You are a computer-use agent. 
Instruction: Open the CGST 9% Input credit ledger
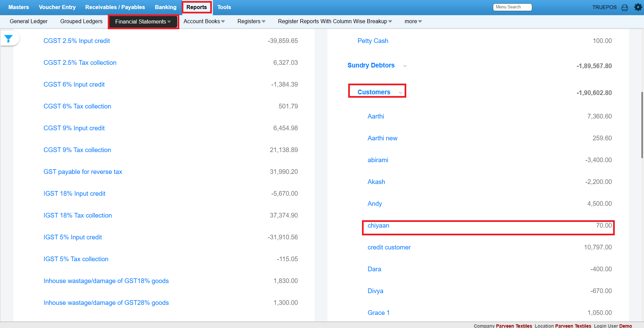[x=74, y=128]
